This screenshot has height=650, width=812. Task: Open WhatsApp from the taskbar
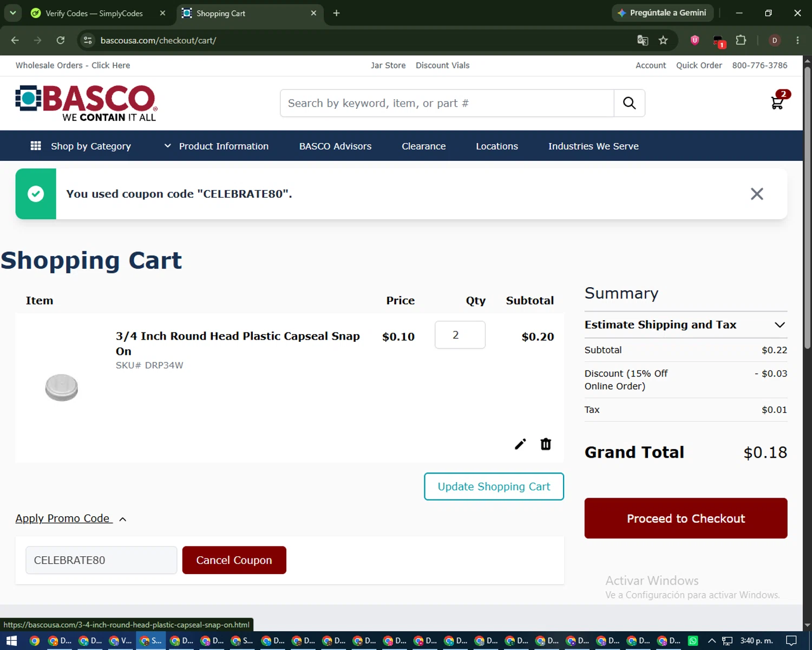click(693, 641)
